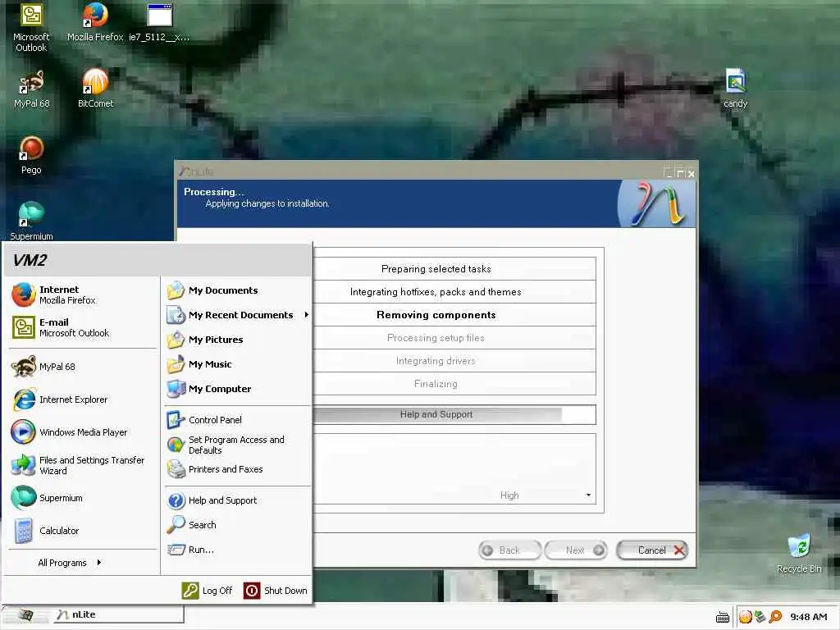Click the Shut Down button
Viewport: 840px width, 630px height.
276,591
